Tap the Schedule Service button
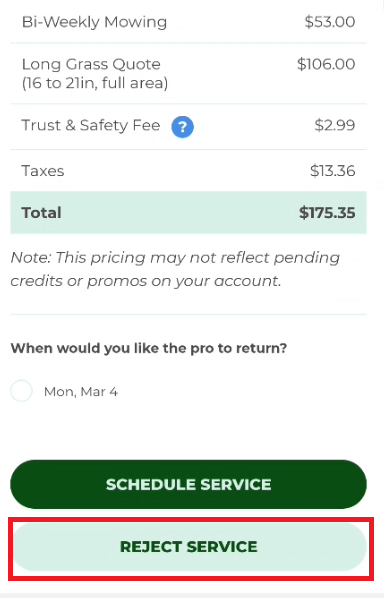384x598 pixels. coord(188,484)
